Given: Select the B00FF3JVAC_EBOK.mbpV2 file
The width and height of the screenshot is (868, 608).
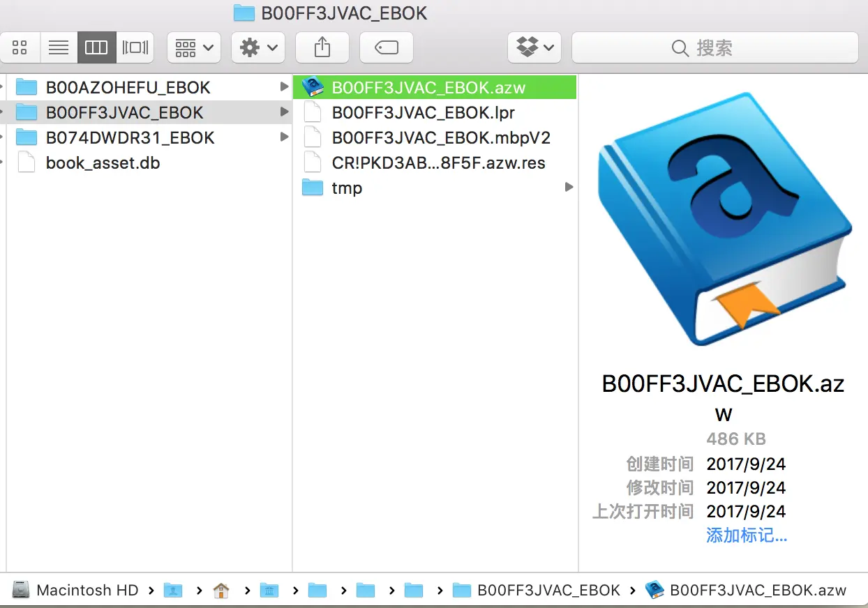Looking at the screenshot, I should point(435,137).
